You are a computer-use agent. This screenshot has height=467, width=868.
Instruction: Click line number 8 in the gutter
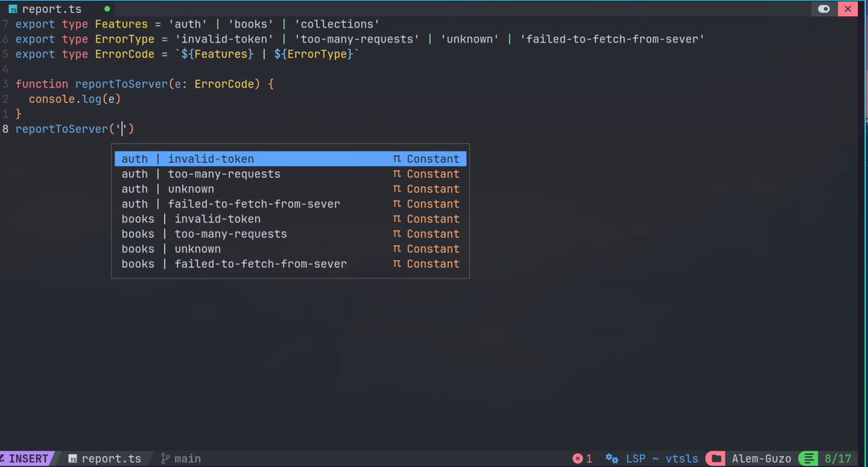(6, 129)
